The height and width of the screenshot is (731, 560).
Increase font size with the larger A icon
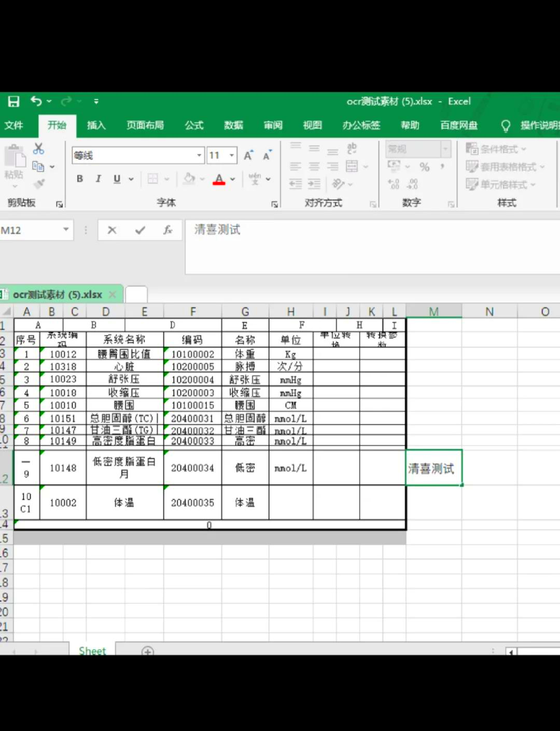pos(248,156)
